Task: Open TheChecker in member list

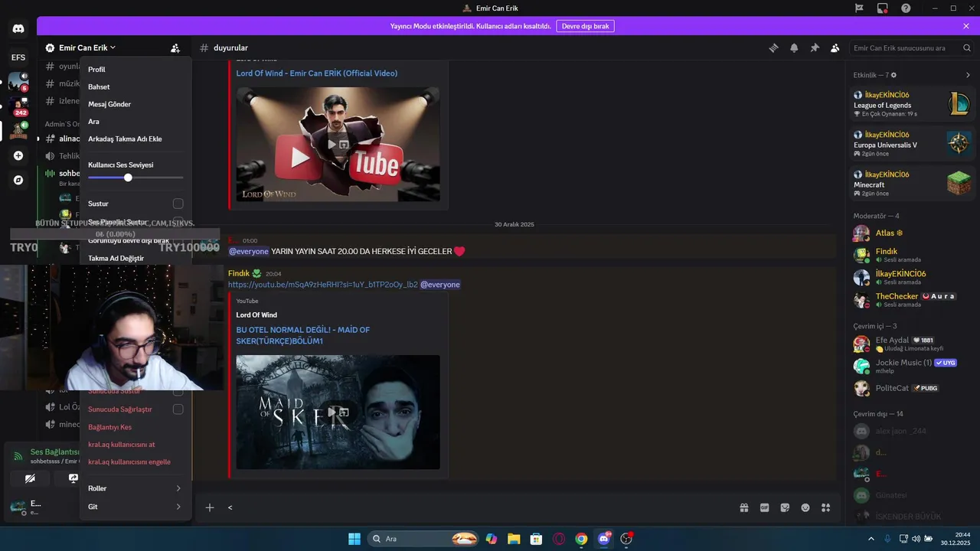Action: pos(912,300)
